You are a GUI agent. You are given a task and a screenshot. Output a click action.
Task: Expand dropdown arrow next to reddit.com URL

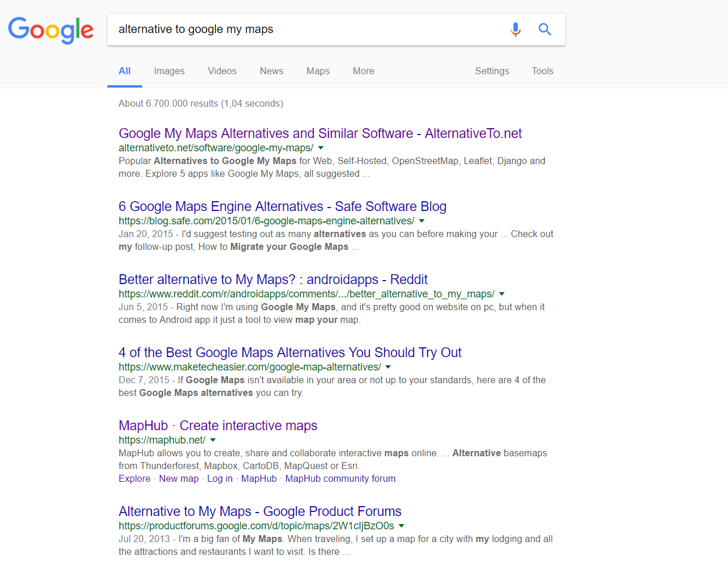pos(502,294)
